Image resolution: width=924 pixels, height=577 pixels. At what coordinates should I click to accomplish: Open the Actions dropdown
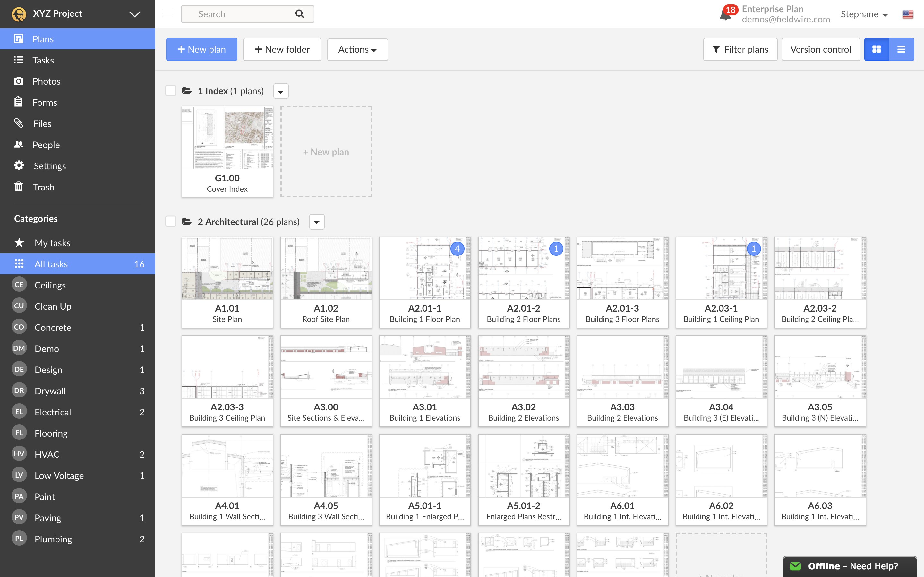[357, 49]
